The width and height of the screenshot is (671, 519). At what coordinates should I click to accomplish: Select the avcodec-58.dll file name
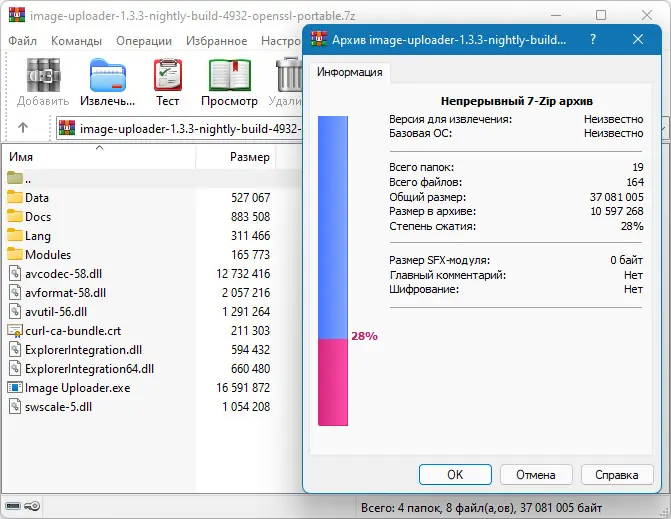[x=63, y=273]
